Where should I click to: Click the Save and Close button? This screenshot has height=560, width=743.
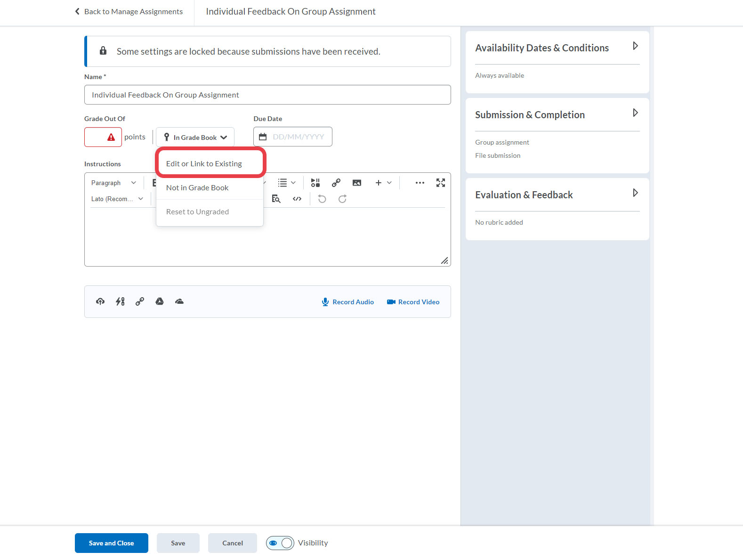point(112,543)
